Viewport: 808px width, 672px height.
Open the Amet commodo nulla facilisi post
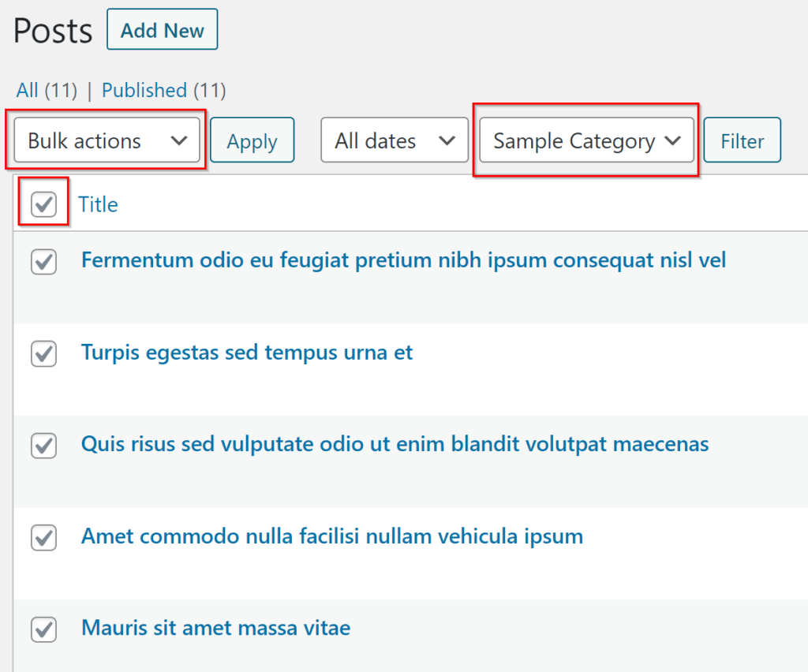coord(331,536)
